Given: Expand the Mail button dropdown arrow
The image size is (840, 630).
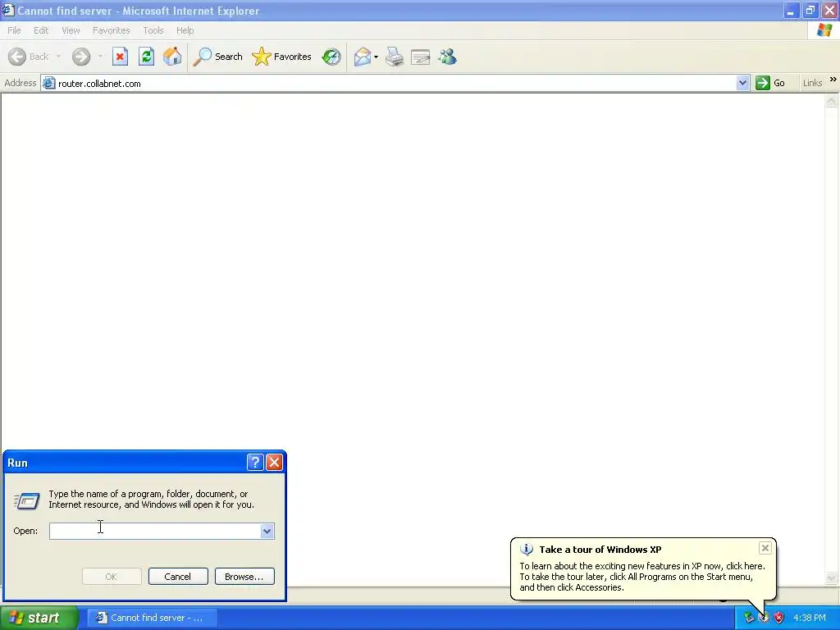Looking at the screenshot, I should pyautogui.click(x=376, y=57).
